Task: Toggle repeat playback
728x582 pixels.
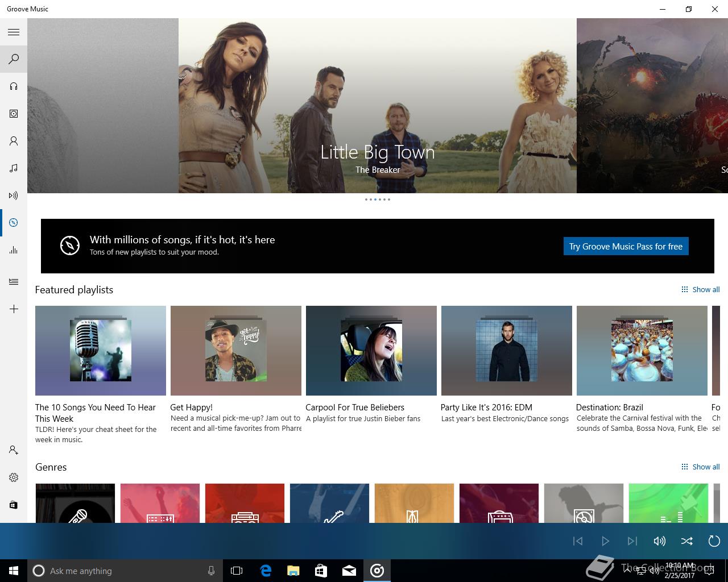Action: (714, 541)
